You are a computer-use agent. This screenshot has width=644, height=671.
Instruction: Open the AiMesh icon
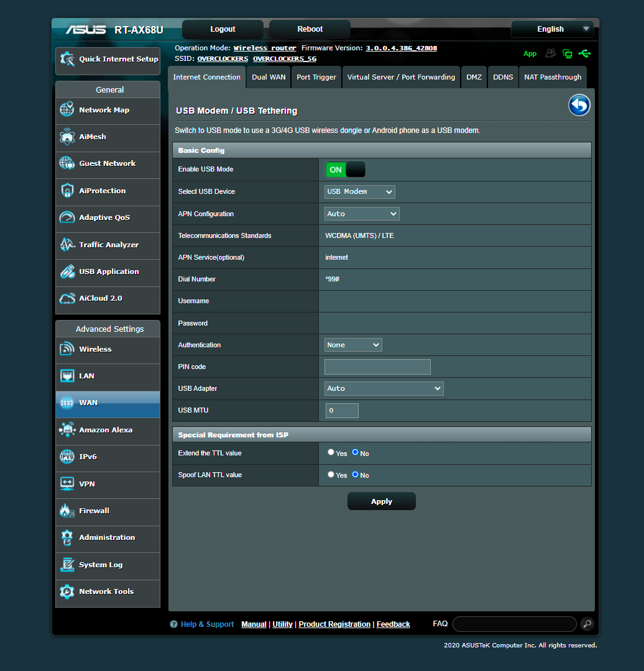click(67, 137)
